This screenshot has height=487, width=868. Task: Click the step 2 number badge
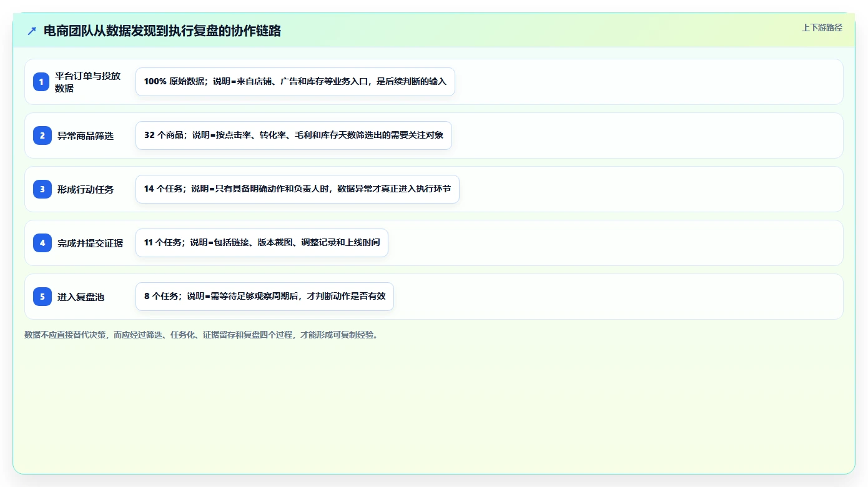pos(42,135)
